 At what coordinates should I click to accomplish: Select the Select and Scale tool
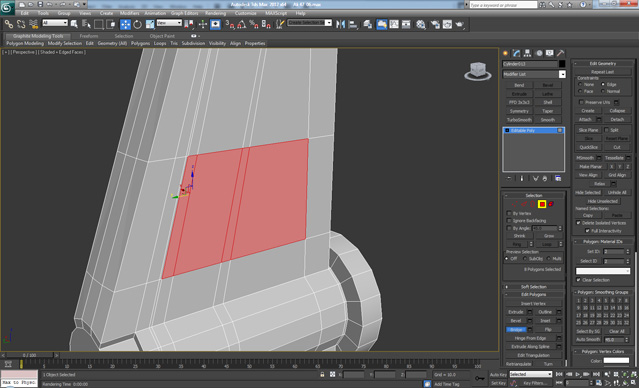click(x=150, y=24)
